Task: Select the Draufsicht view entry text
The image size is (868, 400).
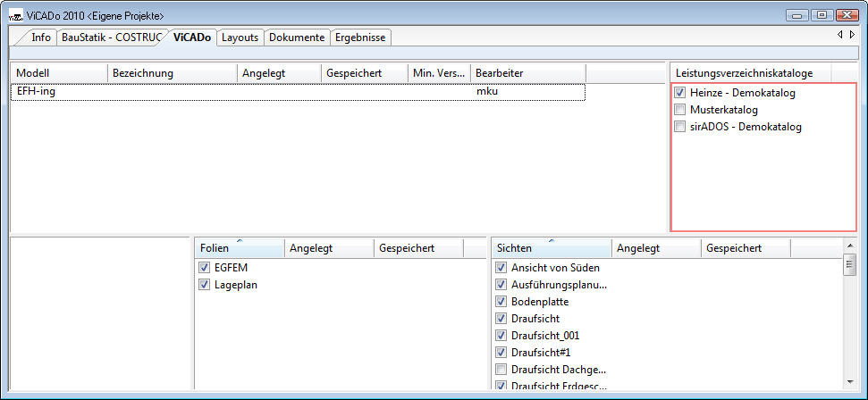Action: click(535, 319)
